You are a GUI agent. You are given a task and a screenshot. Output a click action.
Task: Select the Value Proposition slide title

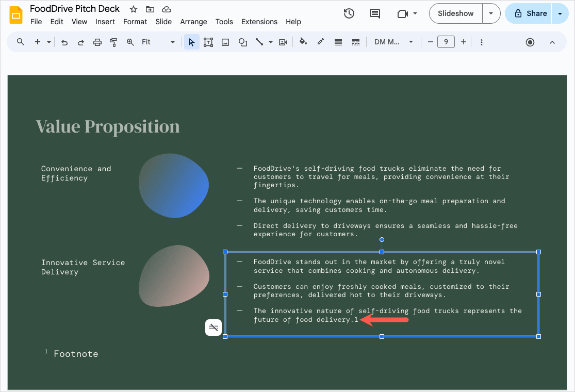[108, 126]
